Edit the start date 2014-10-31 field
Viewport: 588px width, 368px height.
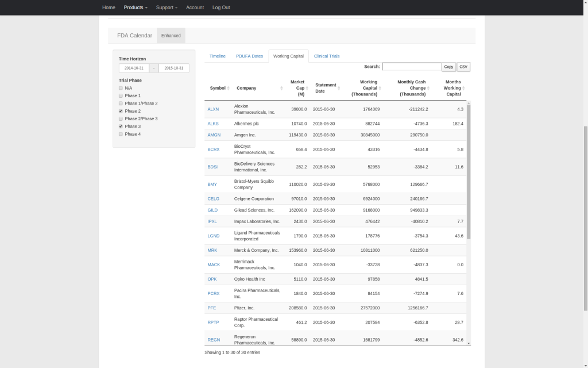[134, 68]
